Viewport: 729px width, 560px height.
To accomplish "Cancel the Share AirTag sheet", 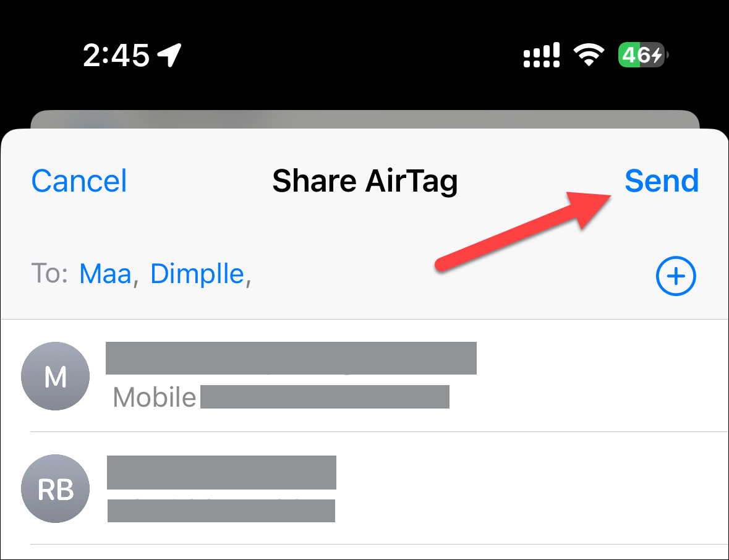I will (79, 180).
